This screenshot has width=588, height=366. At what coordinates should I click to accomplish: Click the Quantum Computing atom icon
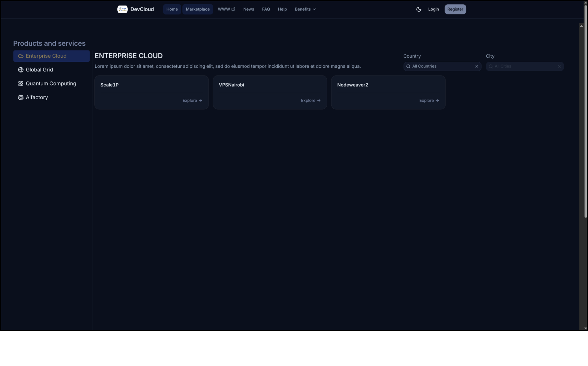click(21, 84)
